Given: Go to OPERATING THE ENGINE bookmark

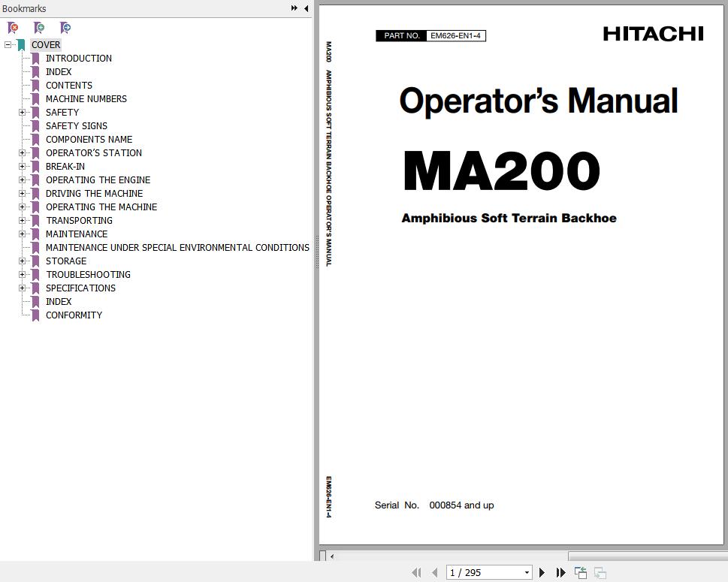Looking at the screenshot, I should tap(98, 179).
